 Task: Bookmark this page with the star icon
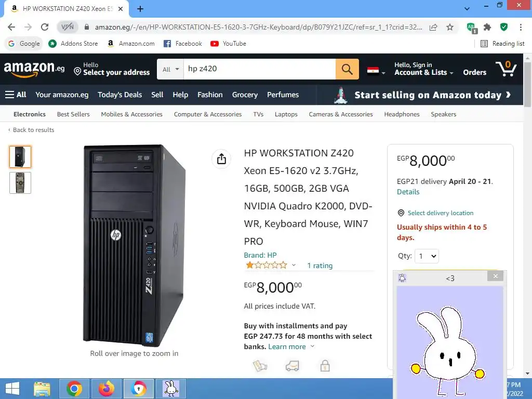point(450,27)
